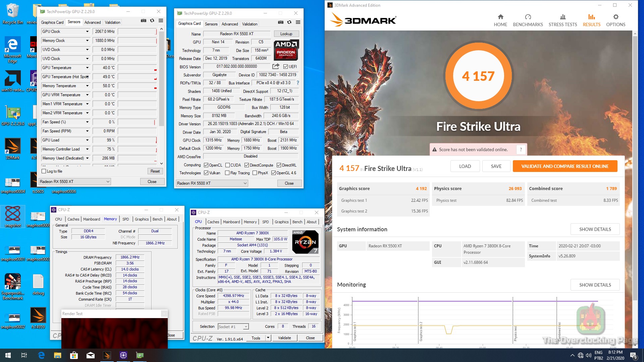
Task: Open the Radeon RX 5500 XT selector in Sensors window
Action: tap(74, 182)
